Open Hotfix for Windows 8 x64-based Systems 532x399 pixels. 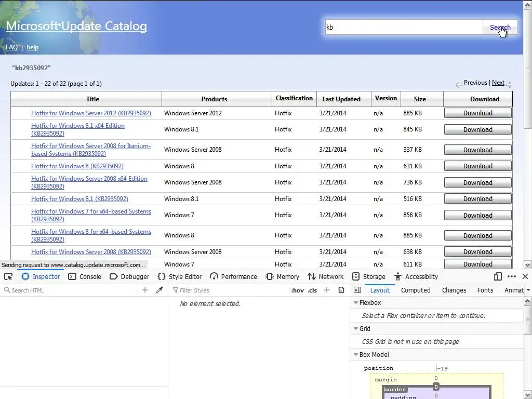pyautogui.click(x=91, y=235)
